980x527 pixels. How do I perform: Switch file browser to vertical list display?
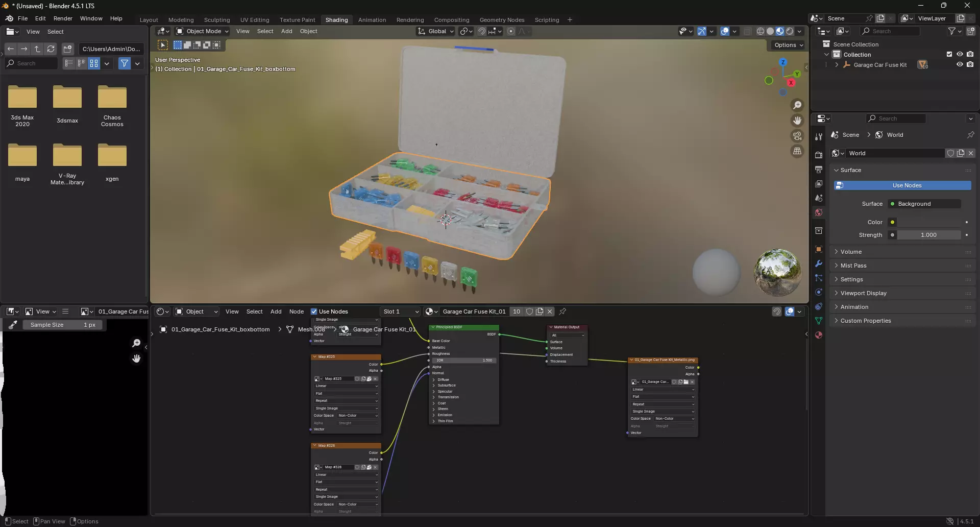coord(68,63)
